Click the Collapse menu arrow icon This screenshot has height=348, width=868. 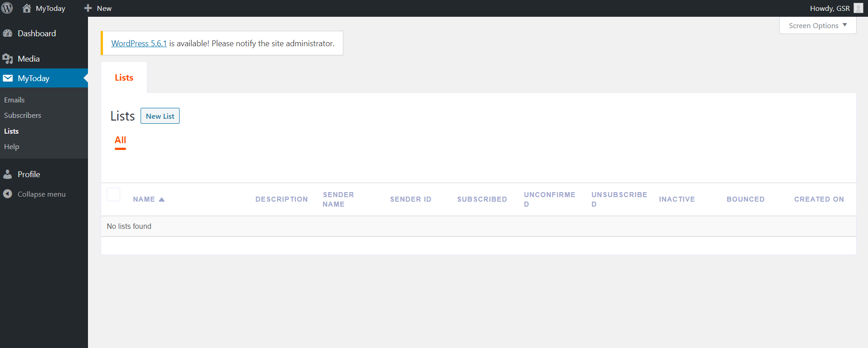tap(8, 194)
